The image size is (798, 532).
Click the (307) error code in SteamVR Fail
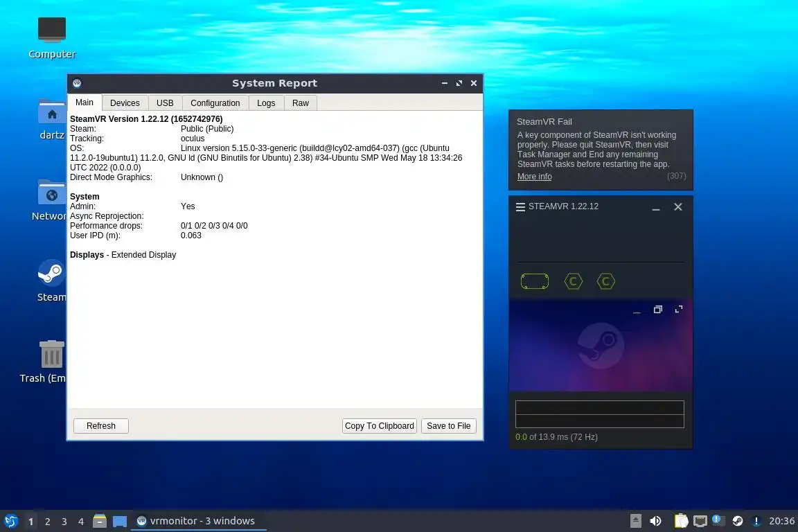click(676, 176)
